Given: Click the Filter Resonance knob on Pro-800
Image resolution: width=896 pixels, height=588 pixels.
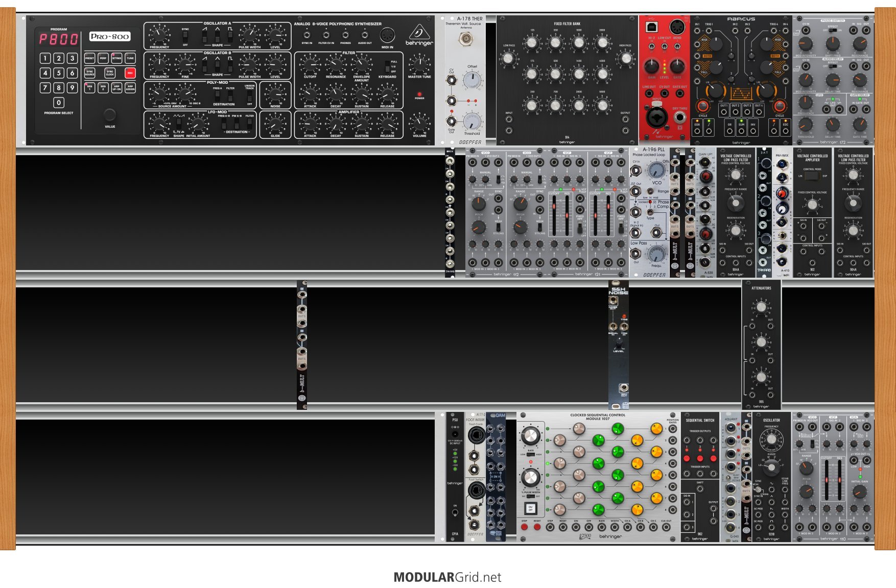Looking at the screenshot, I should click(336, 64).
